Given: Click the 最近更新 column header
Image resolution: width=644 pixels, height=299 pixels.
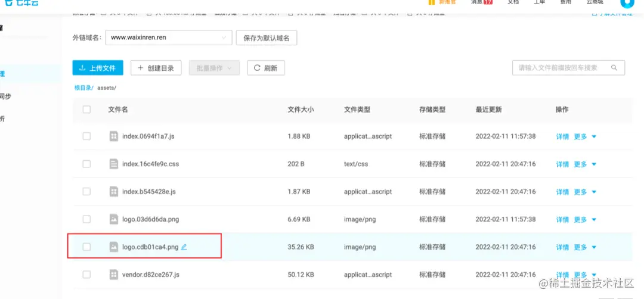Looking at the screenshot, I should pos(489,110).
